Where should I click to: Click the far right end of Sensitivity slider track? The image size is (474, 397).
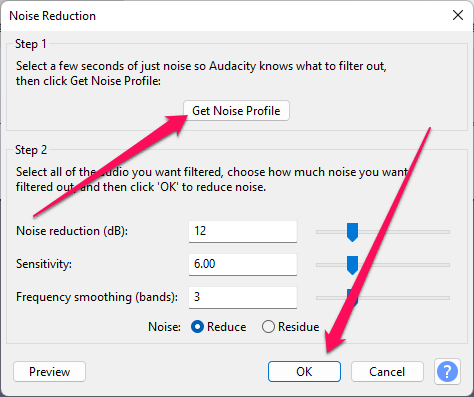coord(448,265)
